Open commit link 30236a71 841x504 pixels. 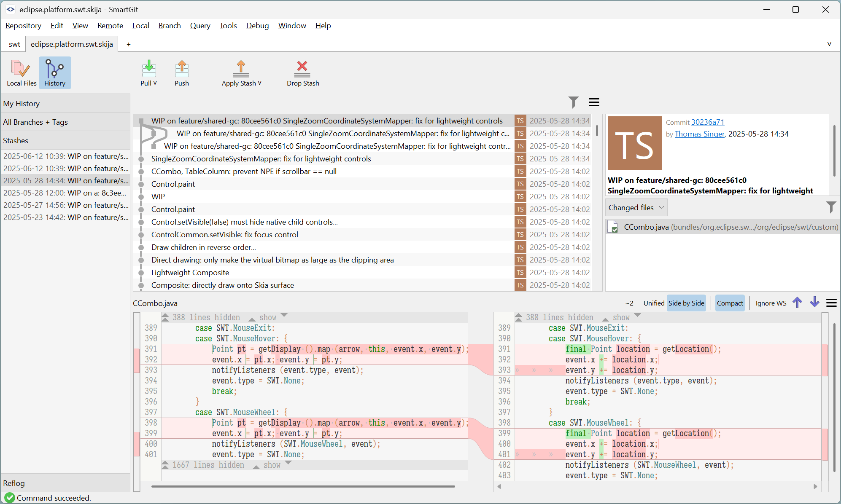coord(708,122)
